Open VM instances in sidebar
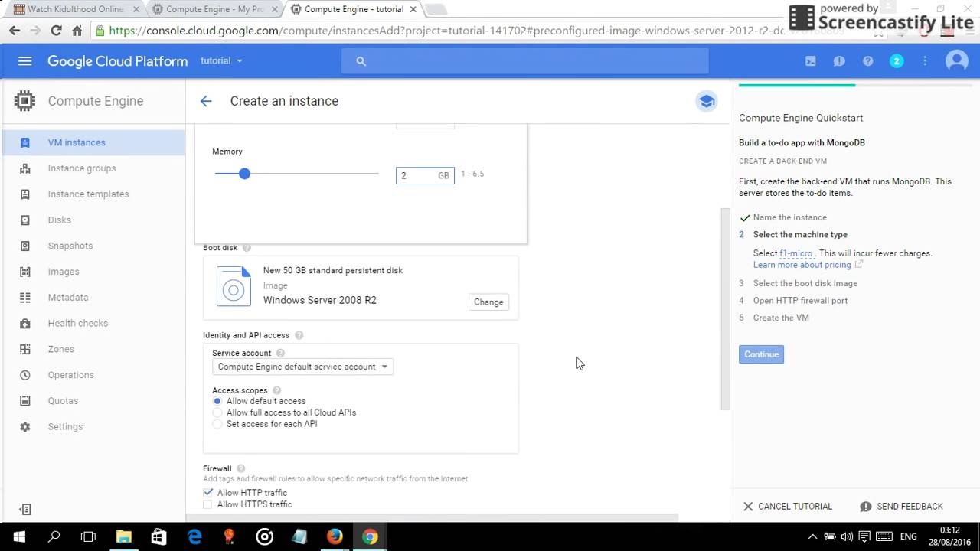The height and width of the screenshot is (551, 980). coord(93,142)
